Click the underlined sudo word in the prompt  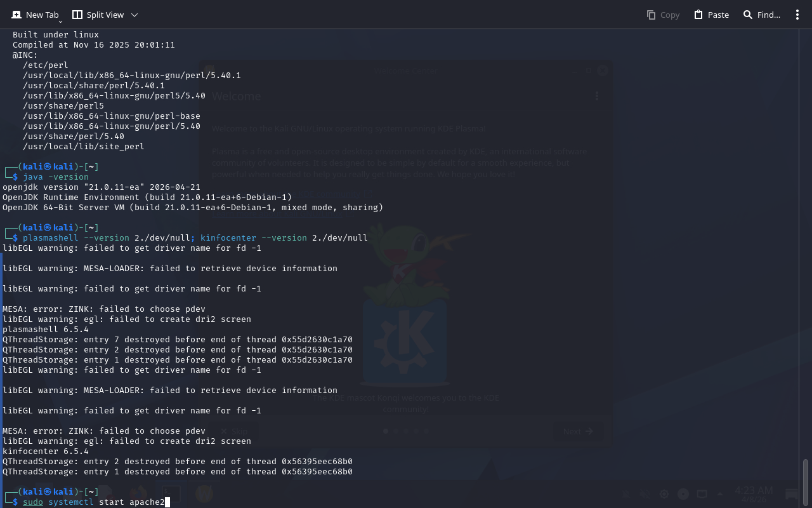tap(33, 502)
